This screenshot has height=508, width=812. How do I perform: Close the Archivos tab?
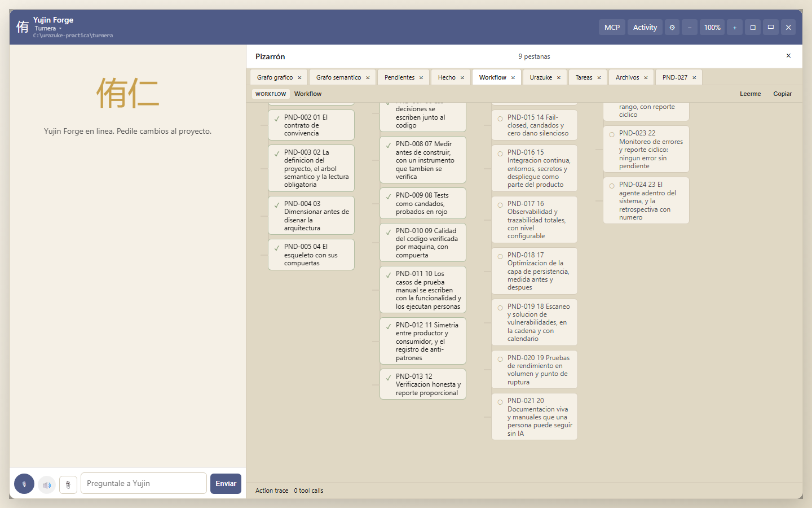(x=646, y=78)
